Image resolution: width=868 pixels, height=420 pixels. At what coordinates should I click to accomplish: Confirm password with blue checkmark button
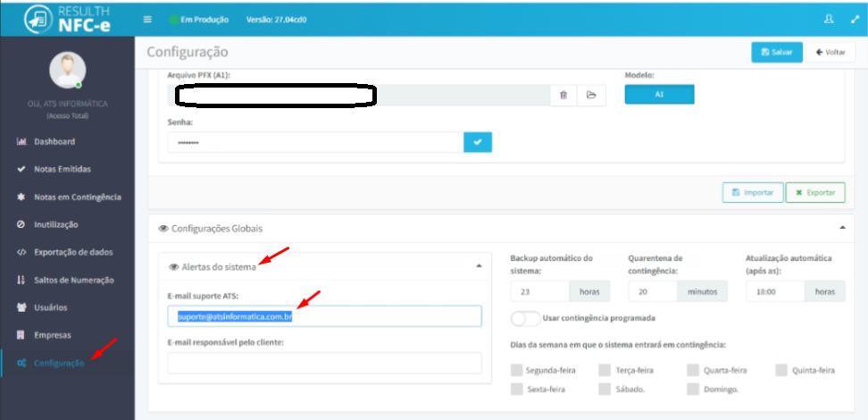pos(478,142)
